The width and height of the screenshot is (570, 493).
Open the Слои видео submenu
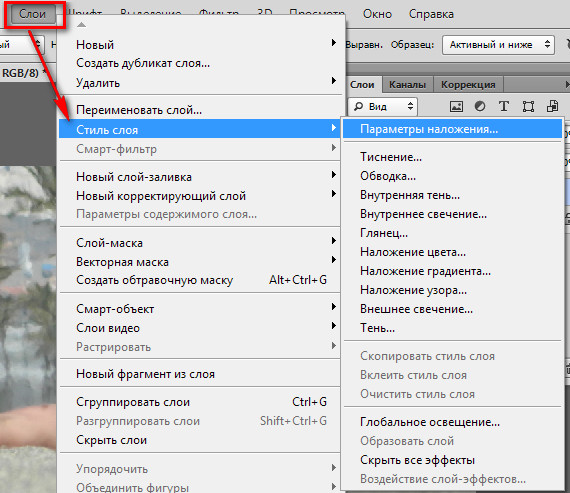tap(200, 328)
